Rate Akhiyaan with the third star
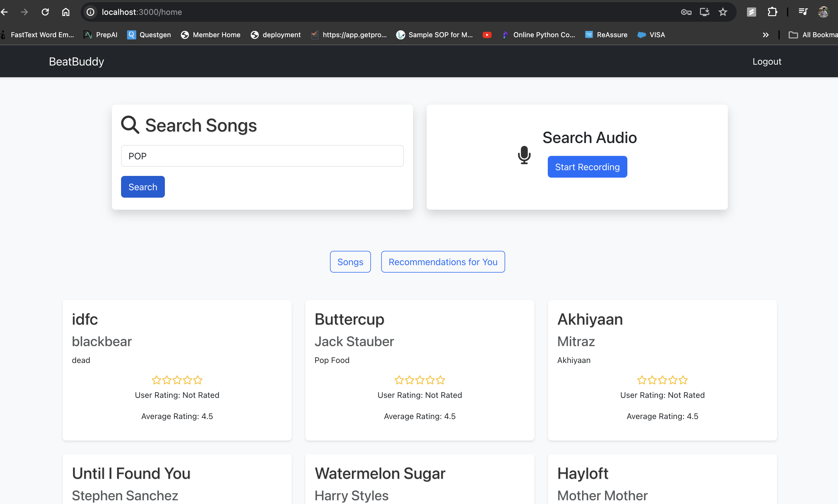This screenshot has width=838, height=504. pos(662,380)
